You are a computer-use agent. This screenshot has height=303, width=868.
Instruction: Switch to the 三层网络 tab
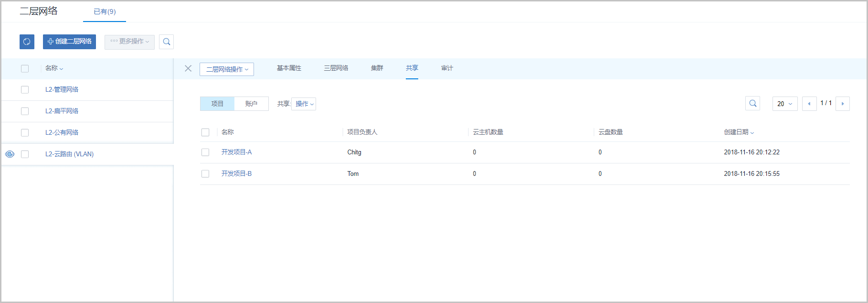point(336,68)
